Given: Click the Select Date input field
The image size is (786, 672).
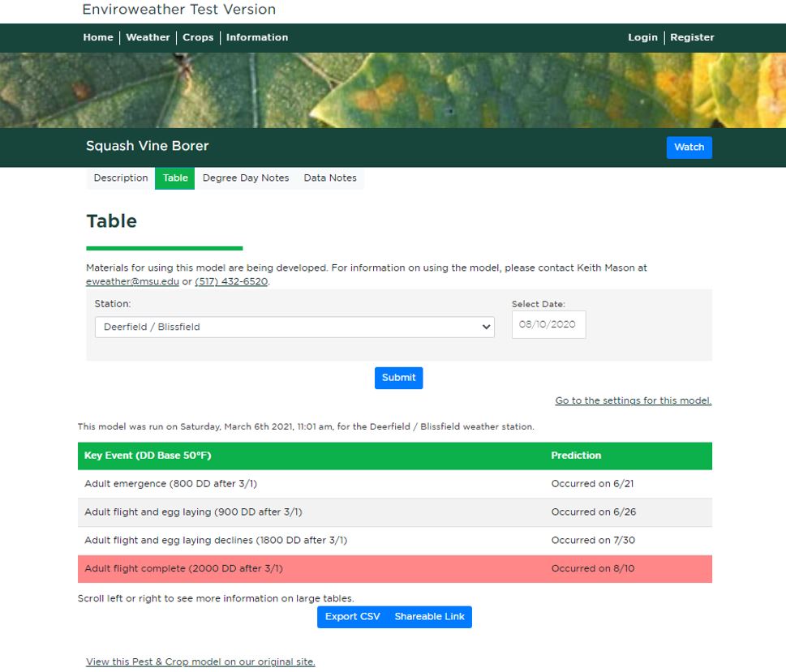Looking at the screenshot, I should 548,325.
